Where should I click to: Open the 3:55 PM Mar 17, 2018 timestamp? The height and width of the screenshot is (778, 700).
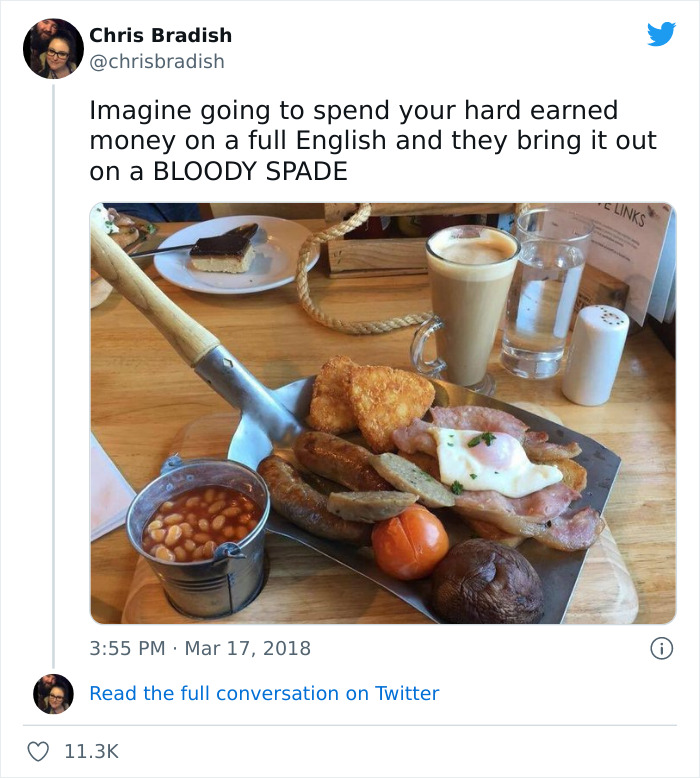click(x=200, y=648)
